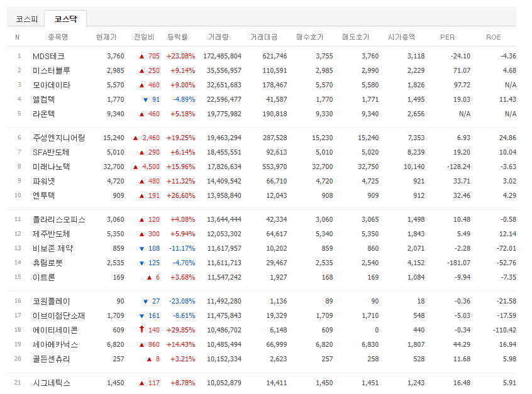Open stock 휴림로봇

(x=48, y=263)
